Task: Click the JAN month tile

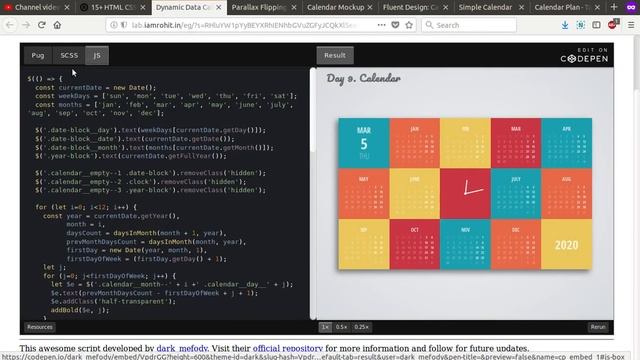Action: pyautogui.click(x=414, y=143)
